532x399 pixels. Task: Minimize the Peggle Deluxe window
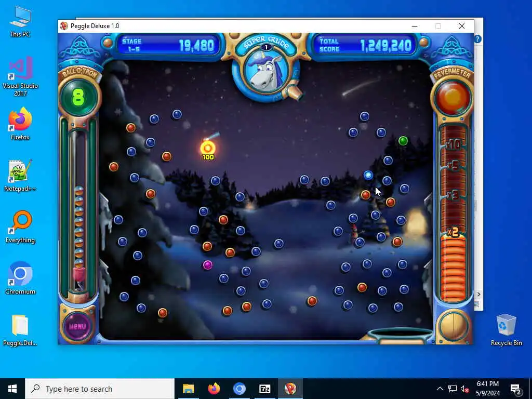[x=414, y=26]
